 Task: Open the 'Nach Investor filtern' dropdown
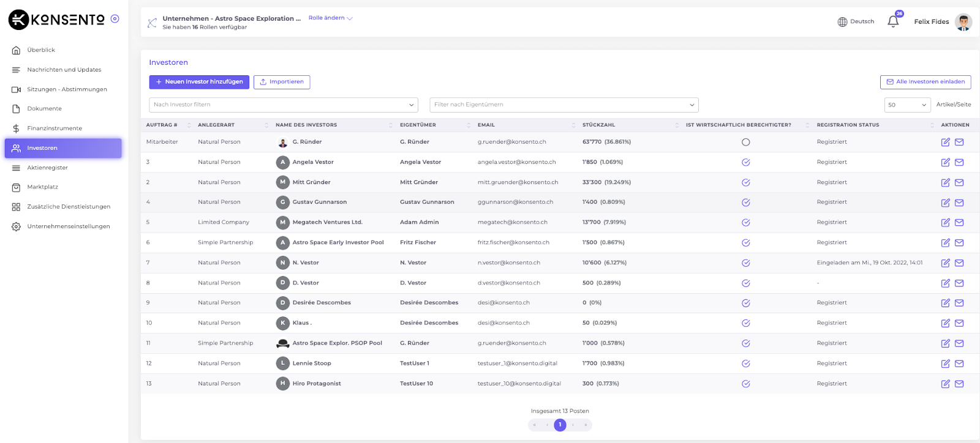coord(283,105)
